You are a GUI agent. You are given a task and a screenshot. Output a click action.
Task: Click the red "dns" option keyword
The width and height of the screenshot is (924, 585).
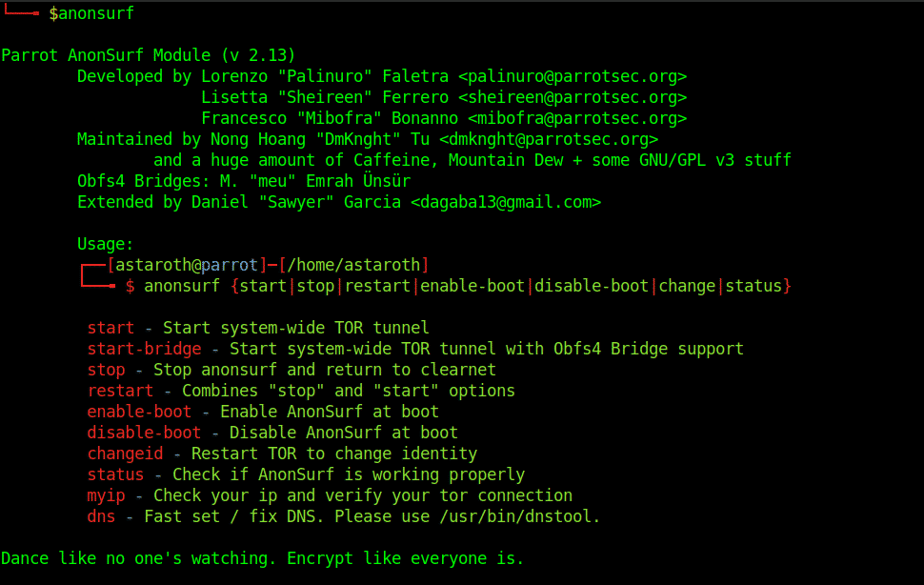coord(101,516)
